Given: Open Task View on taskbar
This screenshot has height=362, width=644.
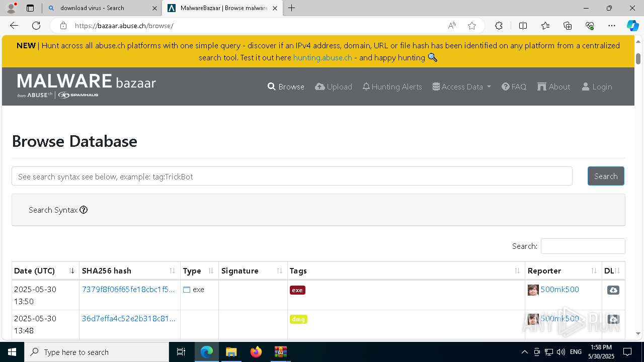Looking at the screenshot, I should pos(181,352).
